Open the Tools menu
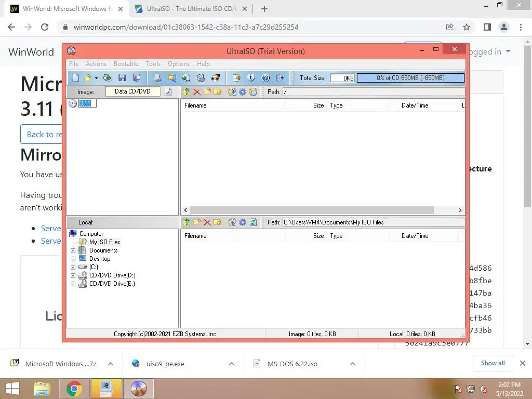This screenshot has height=399, width=532. (x=153, y=64)
